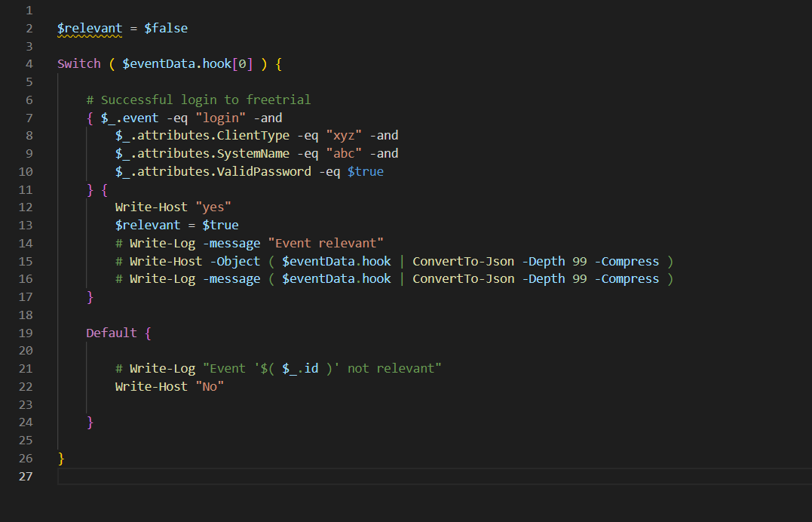Click the "abc" string value on line 9

[x=343, y=153]
